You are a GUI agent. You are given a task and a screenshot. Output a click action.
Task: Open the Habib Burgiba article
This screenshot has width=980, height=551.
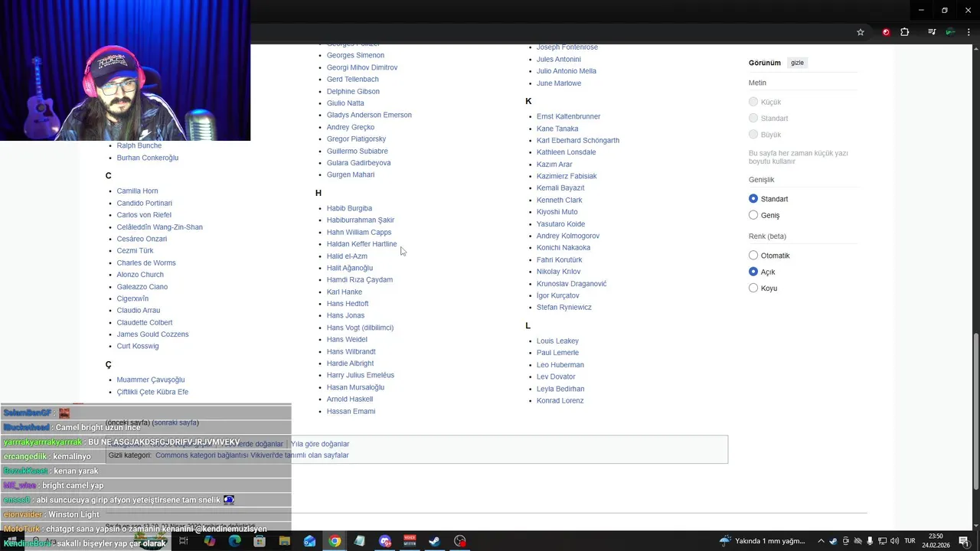tap(349, 208)
